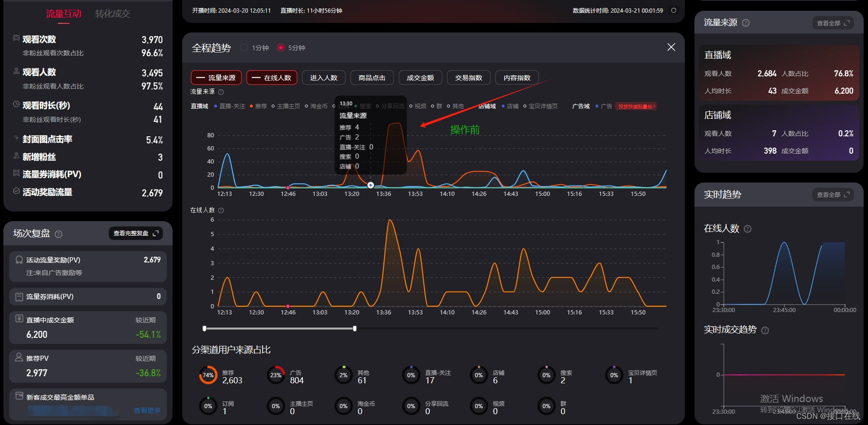Screen dimensions: 868x425
Task: Open help icon next to 在线人数 chart title
Action: pyautogui.click(x=221, y=210)
